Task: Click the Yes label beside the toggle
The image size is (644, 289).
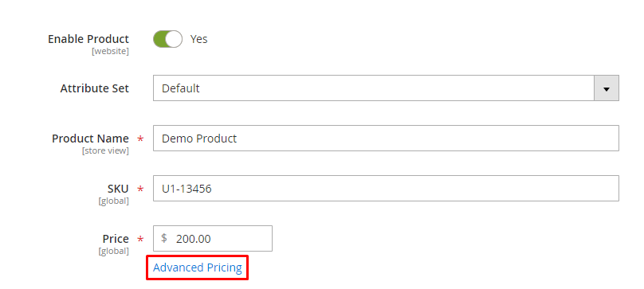Action: point(198,39)
